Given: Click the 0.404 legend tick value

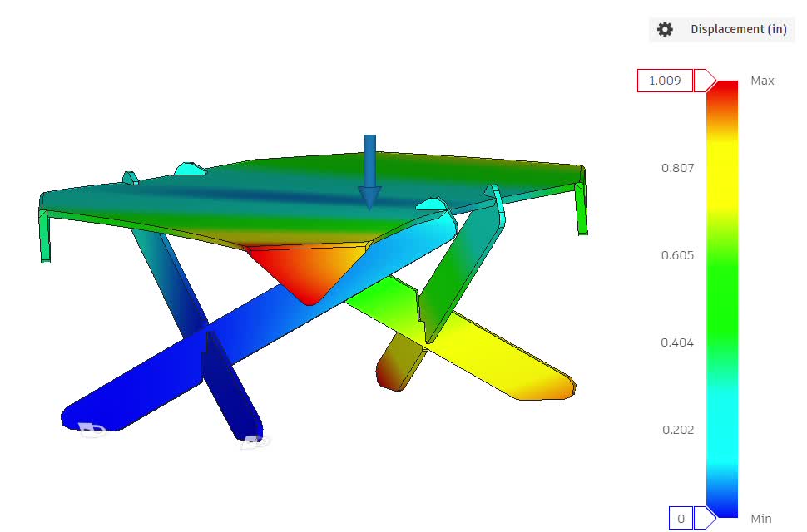Looking at the screenshot, I should (x=677, y=342).
